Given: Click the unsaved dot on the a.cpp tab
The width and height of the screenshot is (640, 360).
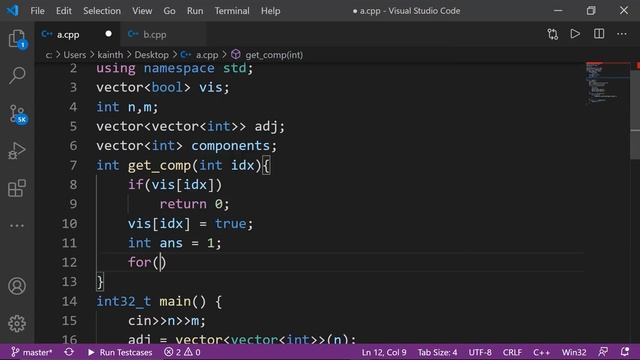Looking at the screenshot, I should click(x=108, y=34).
